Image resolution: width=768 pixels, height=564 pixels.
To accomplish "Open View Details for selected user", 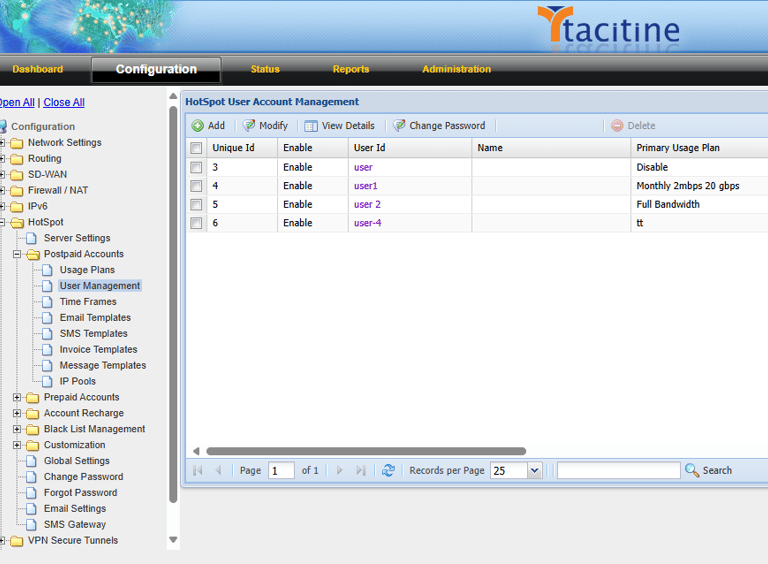I will (339, 126).
